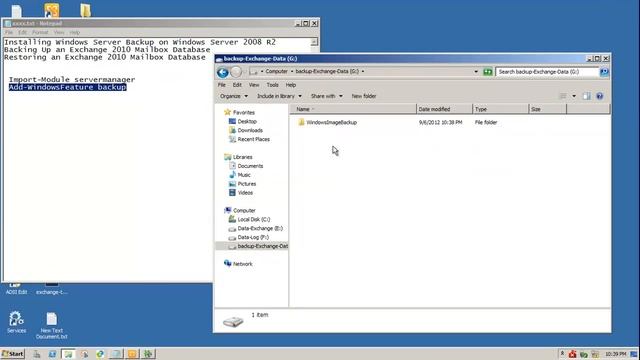640x360 pixels.
Task: Sort by Date modified column header
Action: click(444, 109)
